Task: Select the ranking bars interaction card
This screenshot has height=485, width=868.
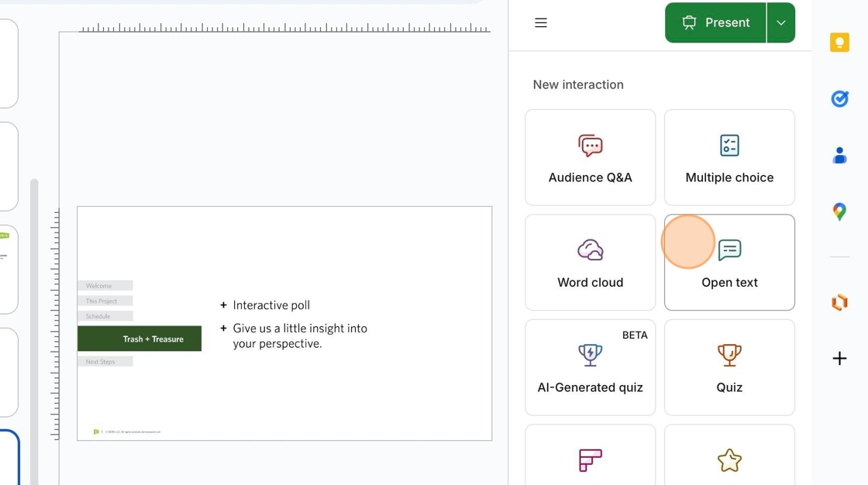Action: [590, 459]
